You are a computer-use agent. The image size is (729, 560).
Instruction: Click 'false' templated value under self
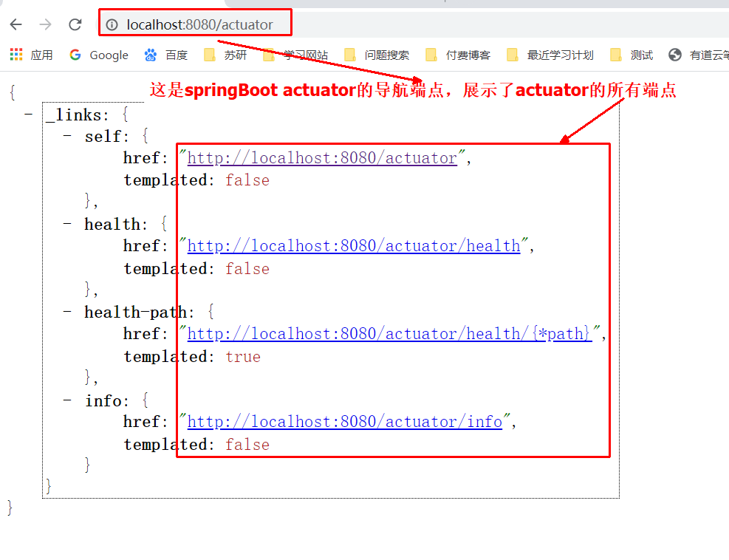pyautogui.click(x=247, y=180)
